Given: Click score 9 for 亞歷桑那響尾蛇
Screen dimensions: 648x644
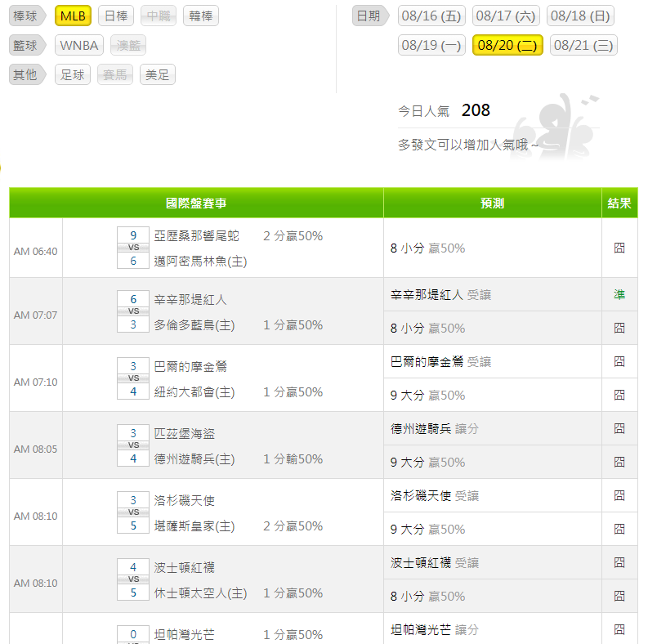Looking at the screenshot, I should coord(133,235).
